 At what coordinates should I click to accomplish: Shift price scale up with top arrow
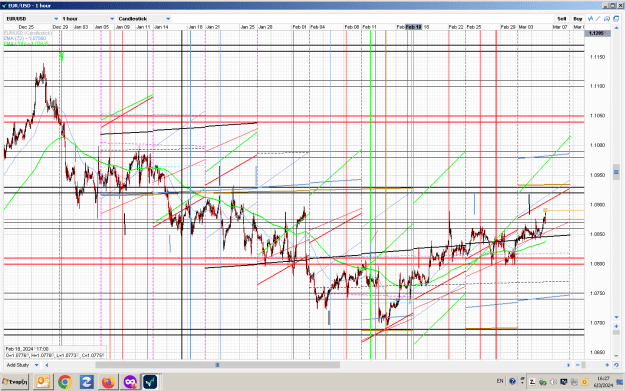[616, 29]
